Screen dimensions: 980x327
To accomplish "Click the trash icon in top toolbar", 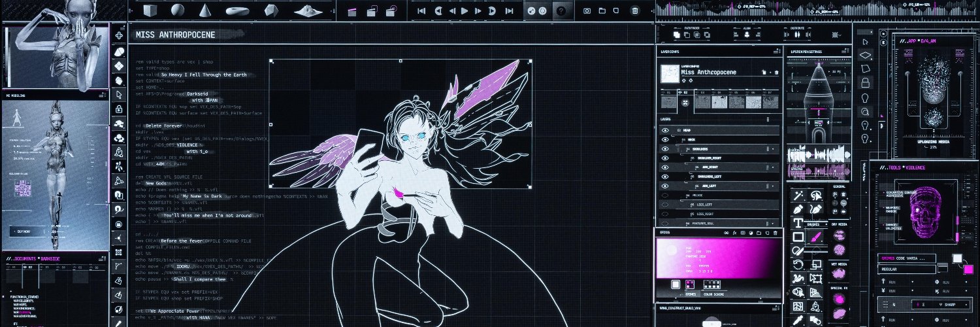I will coord(634,11).
